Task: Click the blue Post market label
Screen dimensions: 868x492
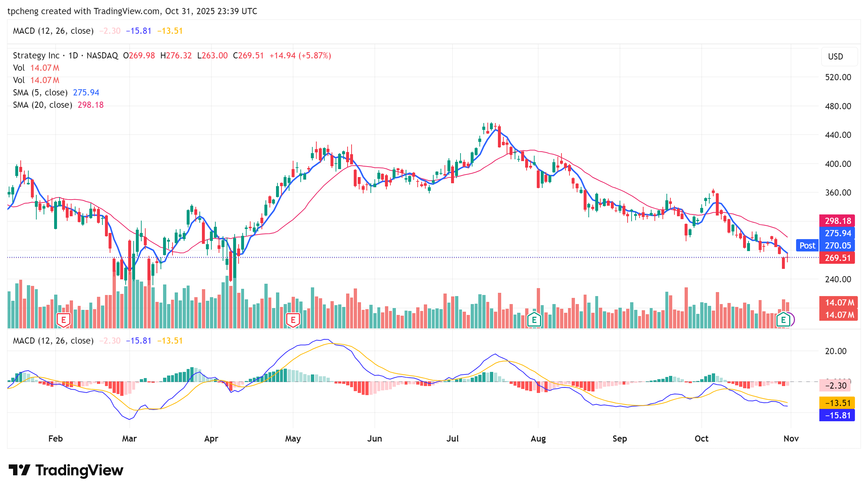Action: point(807,246)
